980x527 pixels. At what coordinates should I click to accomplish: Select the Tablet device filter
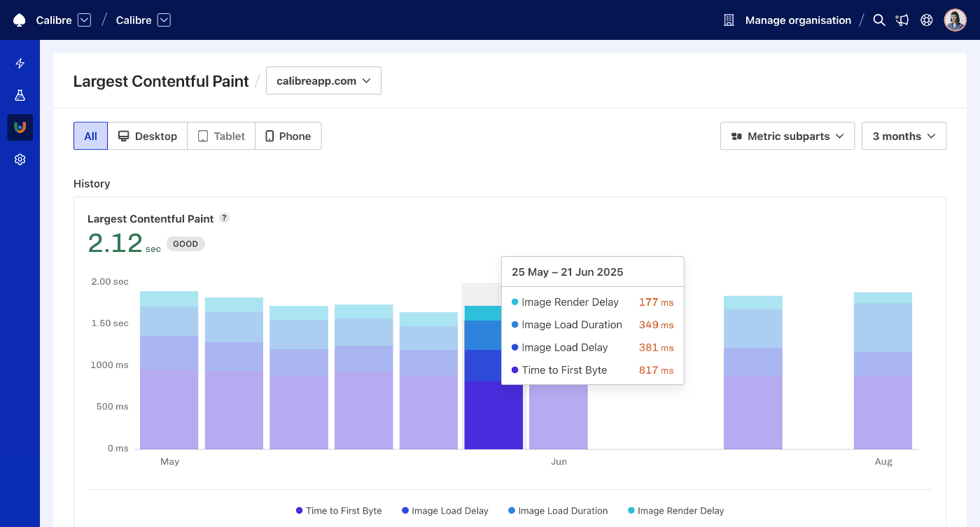click(x=220, y=136)
